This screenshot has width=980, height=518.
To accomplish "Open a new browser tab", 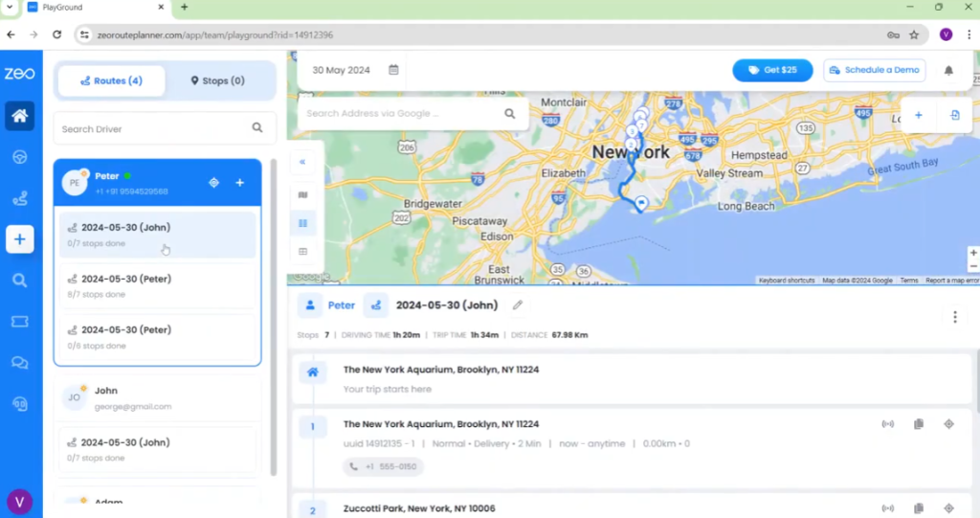I will click(185, 7).
